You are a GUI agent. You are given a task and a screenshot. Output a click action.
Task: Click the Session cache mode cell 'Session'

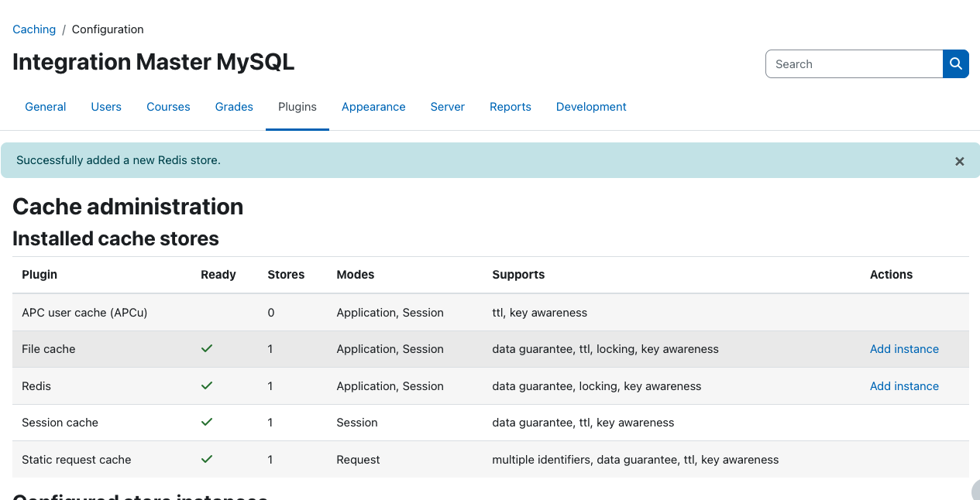coord(357,423)
